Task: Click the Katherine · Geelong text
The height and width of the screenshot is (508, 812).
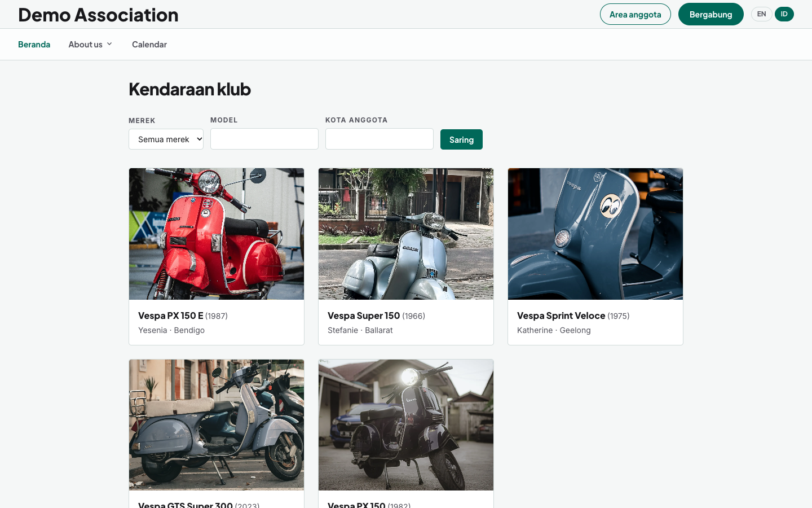Action: point(554,330)
